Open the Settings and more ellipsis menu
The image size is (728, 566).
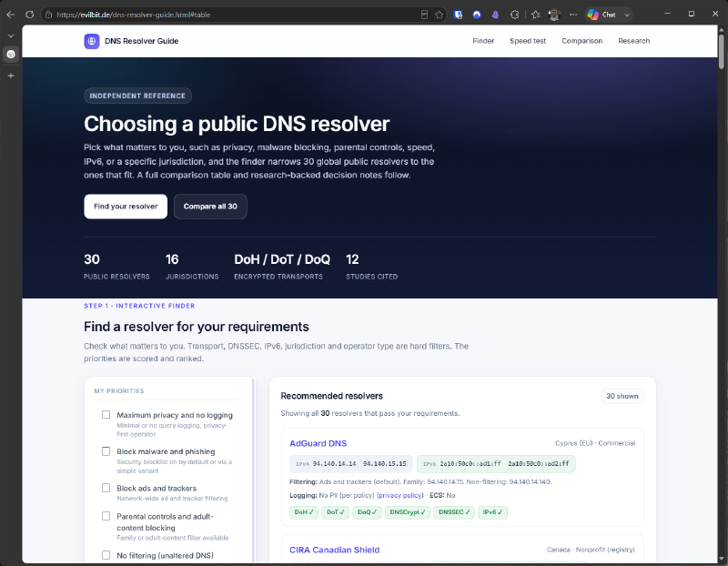point(573,15)
